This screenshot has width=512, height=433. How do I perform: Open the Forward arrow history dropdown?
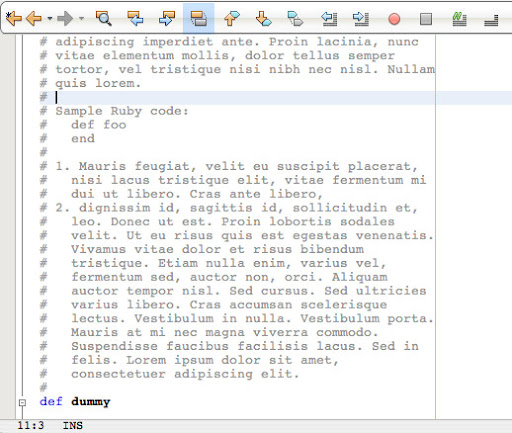click(x=81, y=18)
